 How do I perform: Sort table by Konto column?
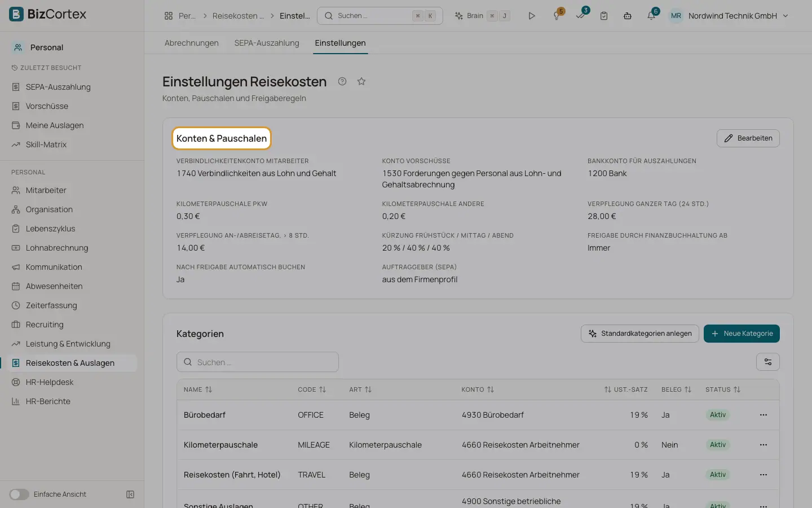click(478, 389)
